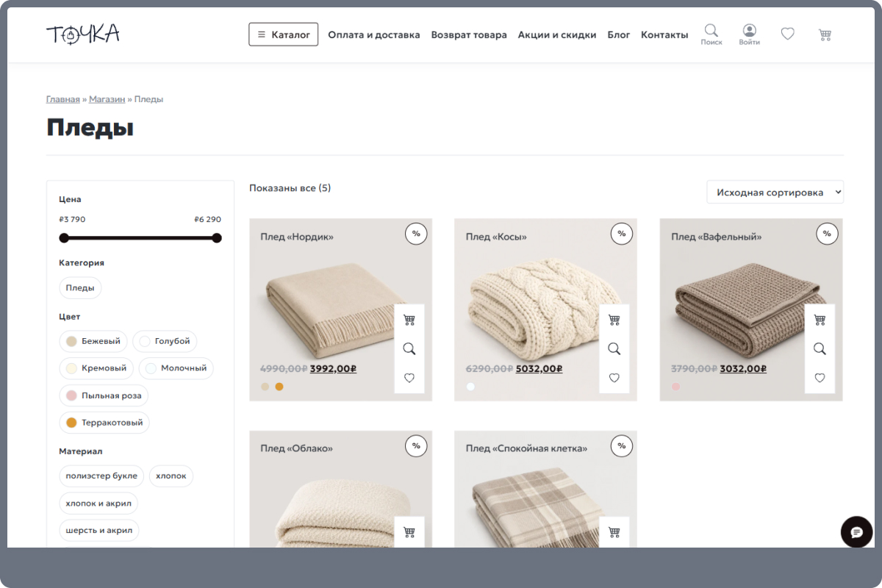Click discount badge on Плед «Вафельный»
The width and height of the screenshot is (882, 588).
pos(827,234)
